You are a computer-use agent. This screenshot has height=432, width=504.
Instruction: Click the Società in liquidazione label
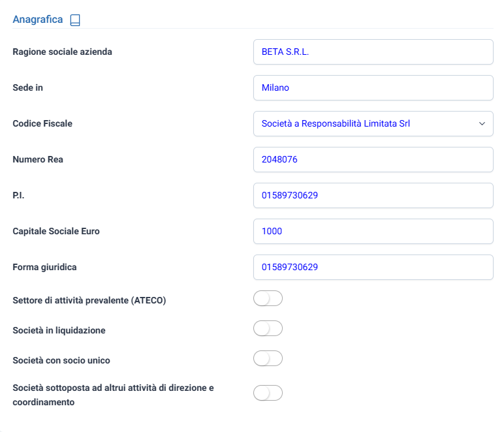59,330
